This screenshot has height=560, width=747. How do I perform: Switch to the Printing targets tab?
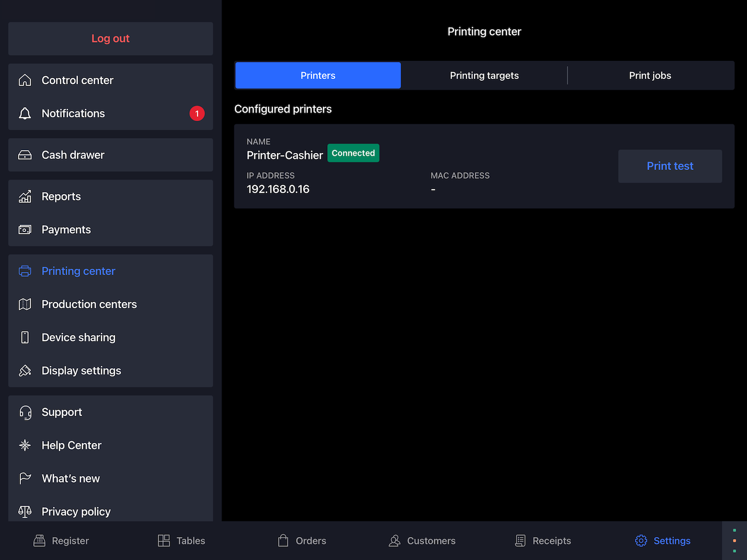pyautogui.click(x=484, y=76)
